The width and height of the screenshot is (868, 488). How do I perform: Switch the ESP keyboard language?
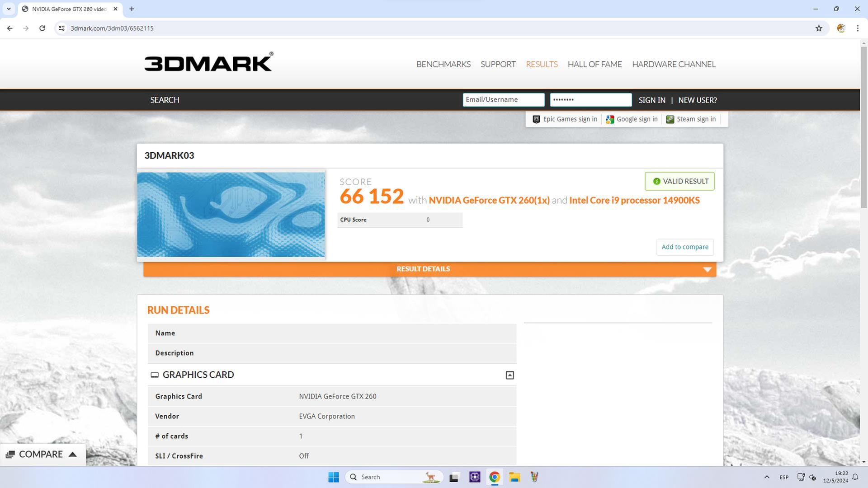coord(784,477)
